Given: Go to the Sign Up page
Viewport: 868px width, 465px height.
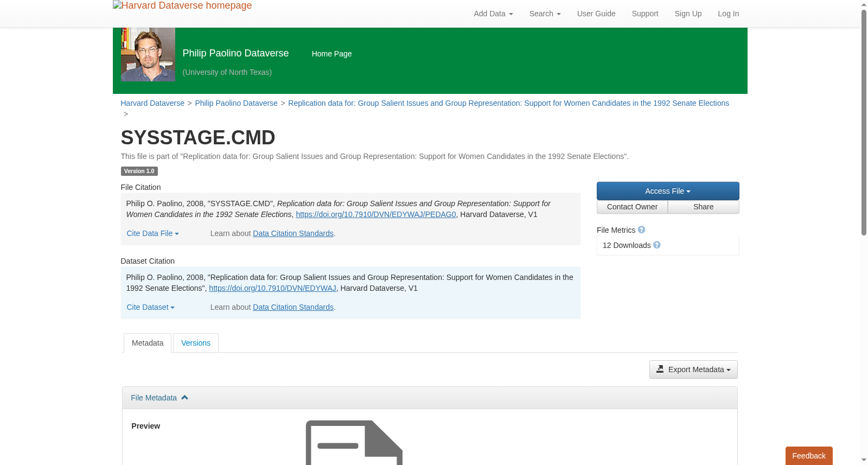Looking at the screenshot, I should (x=688, y=14).
